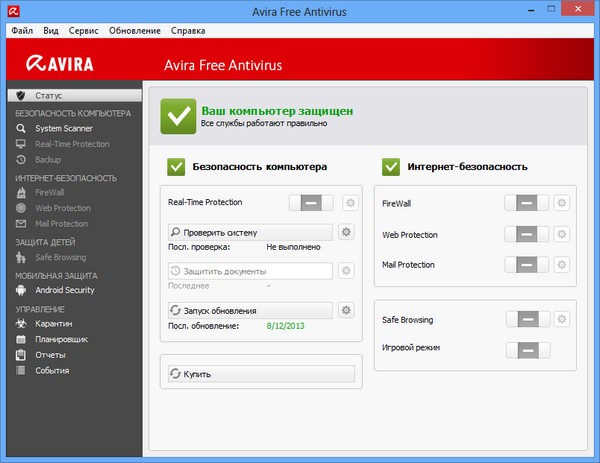Image resolution: width=600 pixels, height=463 pixels.
Task: Open Планировщик (Scheduler) section
Action: (x=61, y=339)
